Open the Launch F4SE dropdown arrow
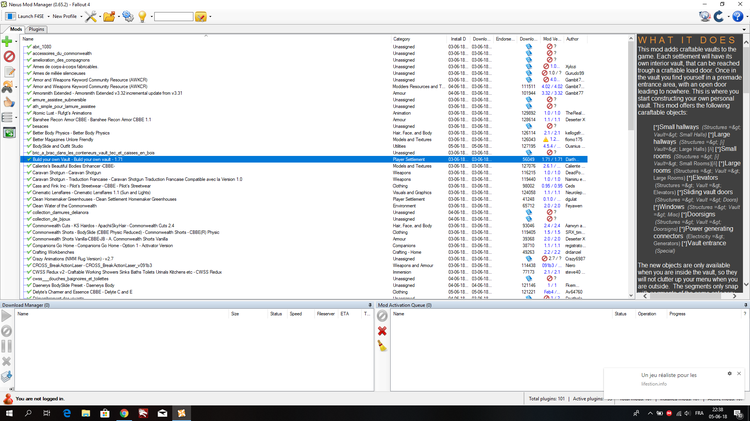 (x=48, y=17)
